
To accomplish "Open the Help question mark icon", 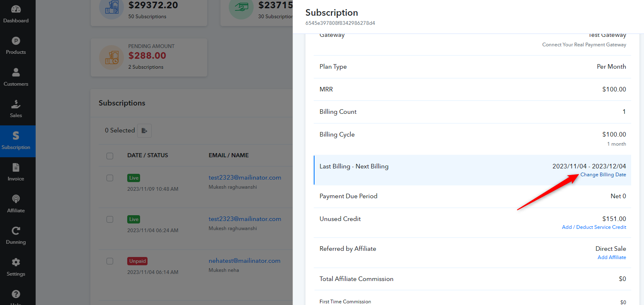I will (x=16, y=294).
